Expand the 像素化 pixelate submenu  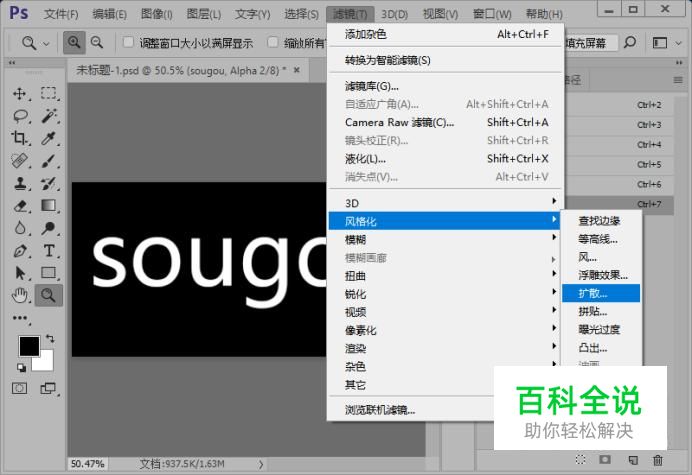(444, 330)
